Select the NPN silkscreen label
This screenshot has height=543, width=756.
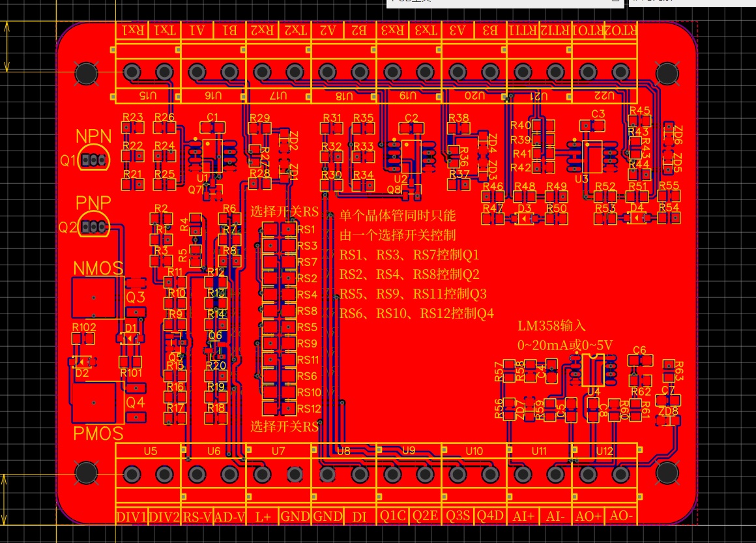[x=94, y=136]
